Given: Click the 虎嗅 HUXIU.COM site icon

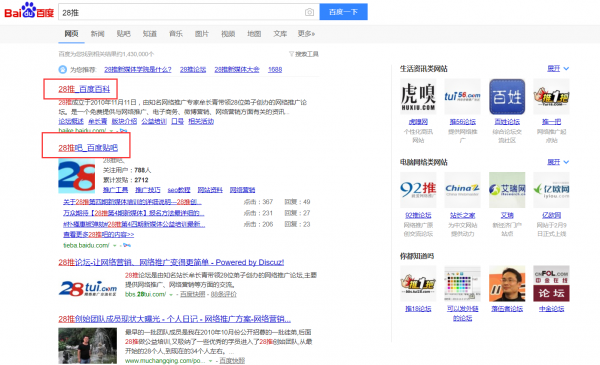Looking at the screenshot, I should [418, 96].
